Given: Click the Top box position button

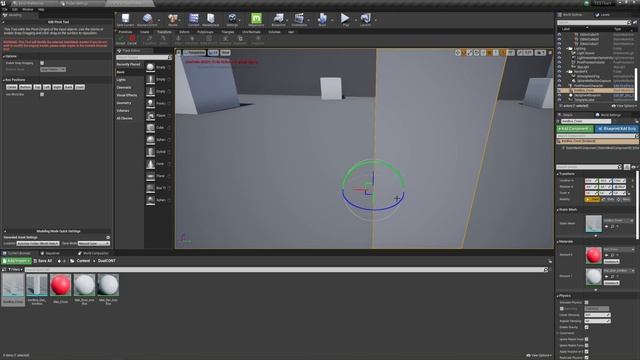Looking at the screenshot, I should pos(37,87).
